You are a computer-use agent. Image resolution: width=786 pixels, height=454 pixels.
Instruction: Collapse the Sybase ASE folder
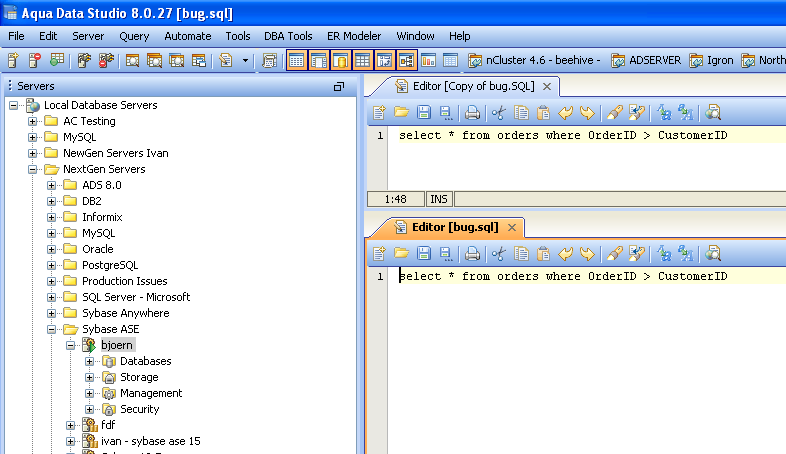pos(52,329)
